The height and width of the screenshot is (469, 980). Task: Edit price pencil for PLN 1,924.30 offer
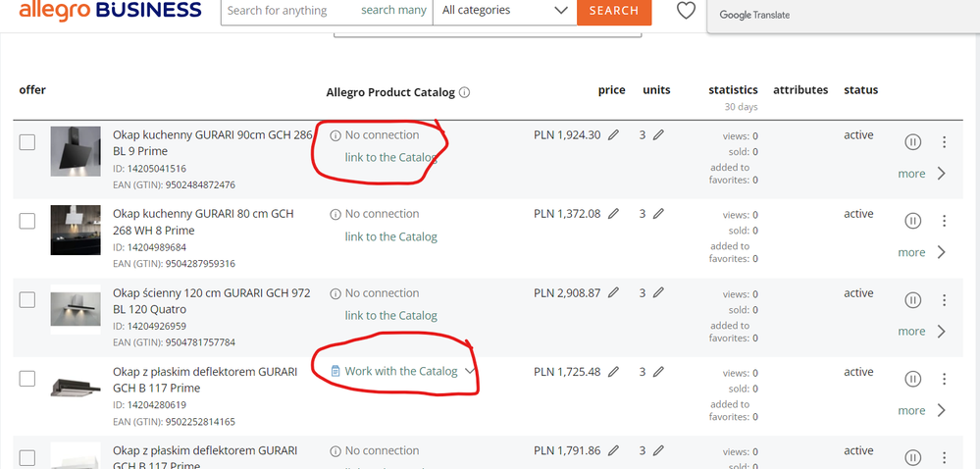[614, 134]
